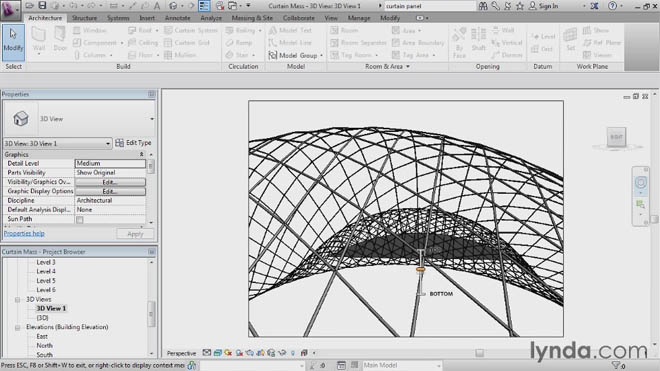The image size is (660, 371).
Task: Click the Visual Style icon in view control bar
Action: point(218,353)
